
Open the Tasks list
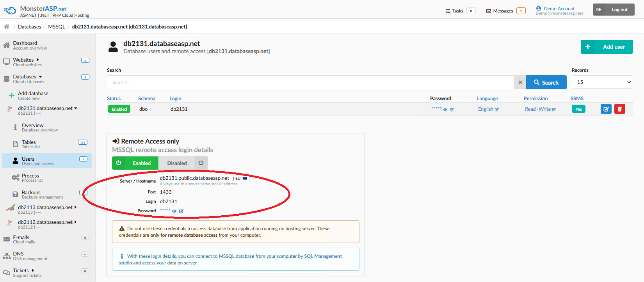coord(460,11)
